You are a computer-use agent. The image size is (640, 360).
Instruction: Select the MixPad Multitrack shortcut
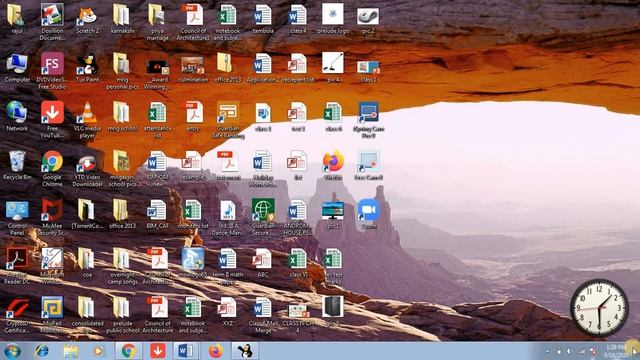pos(52,315)
